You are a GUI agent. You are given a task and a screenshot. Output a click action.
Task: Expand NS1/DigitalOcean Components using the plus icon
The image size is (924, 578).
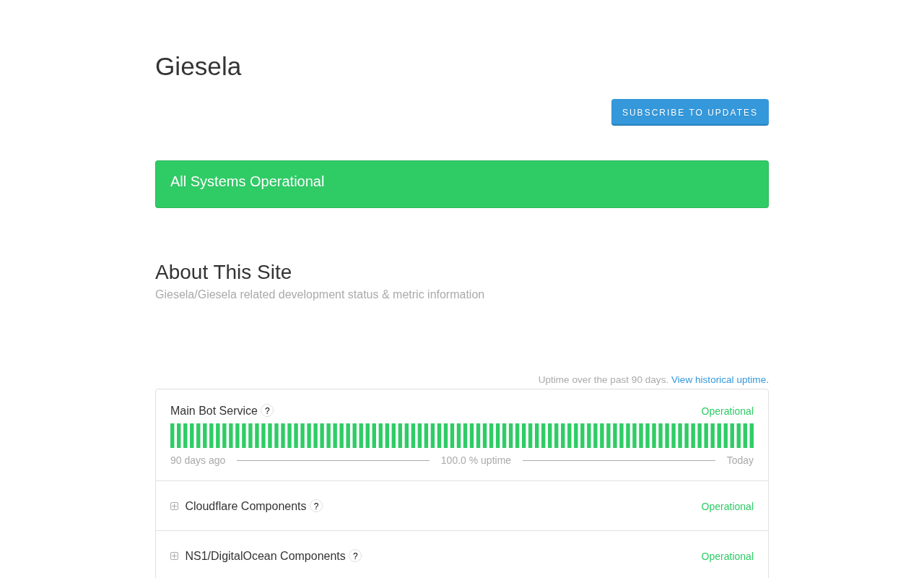coord(174,556)
